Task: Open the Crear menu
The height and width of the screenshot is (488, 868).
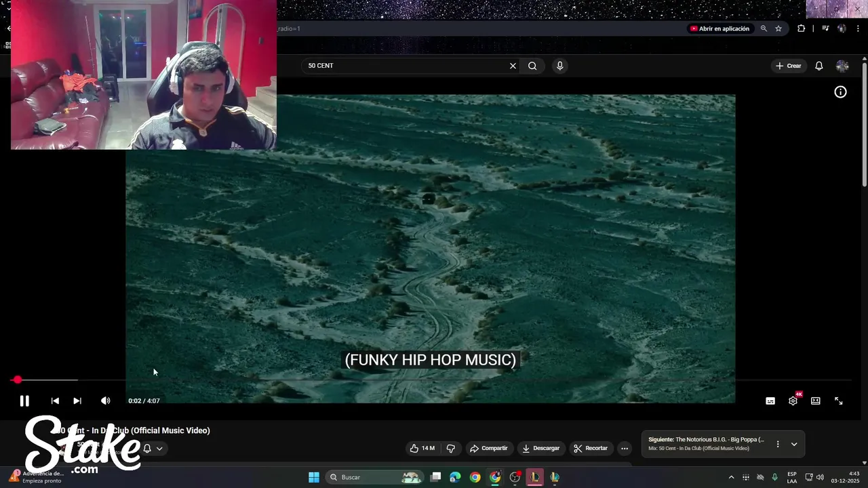Action: 789,66
